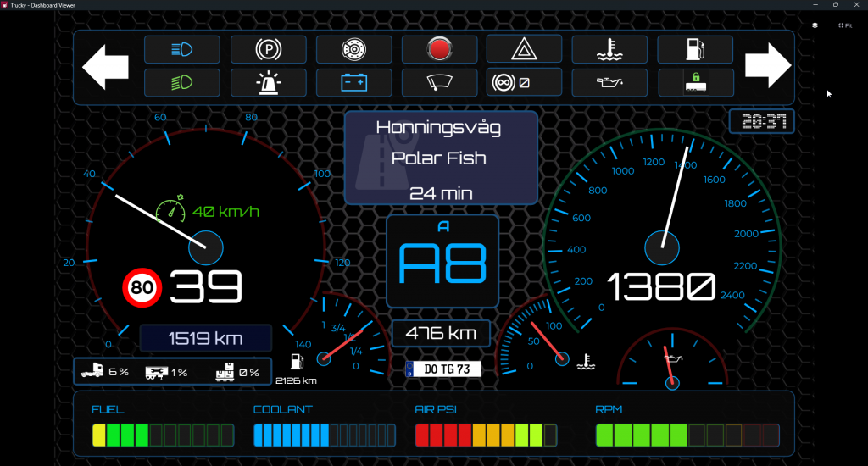Click the oil pressure warning icon
The image size is (868, 466).
pos(610,83)
